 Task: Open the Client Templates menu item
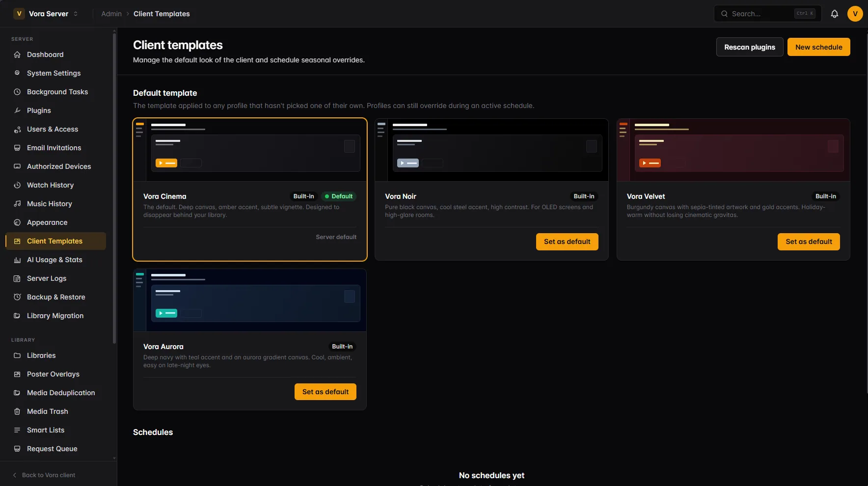(x=56, y=241)
